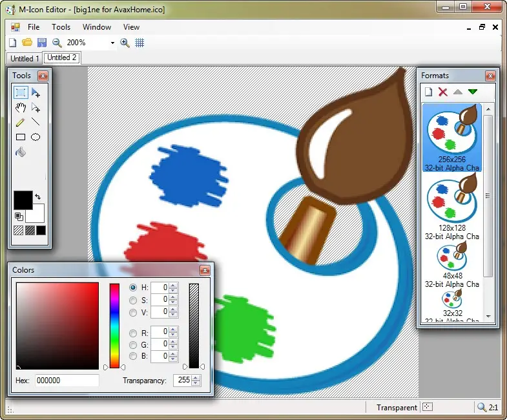Click the New file toolbar icon

point(13,43)
